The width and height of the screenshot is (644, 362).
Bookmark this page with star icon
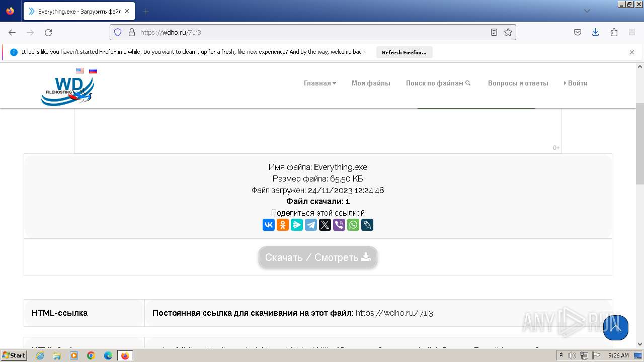coord(508,32)
